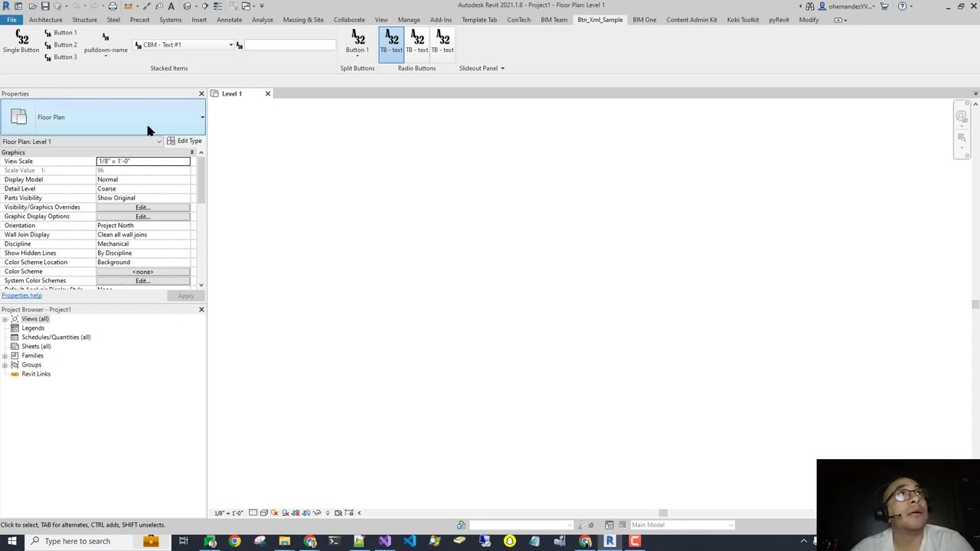Expand the Views (all) tree node
The height and width of the screenshot is (551, 980).
click(x=5, y=319)
